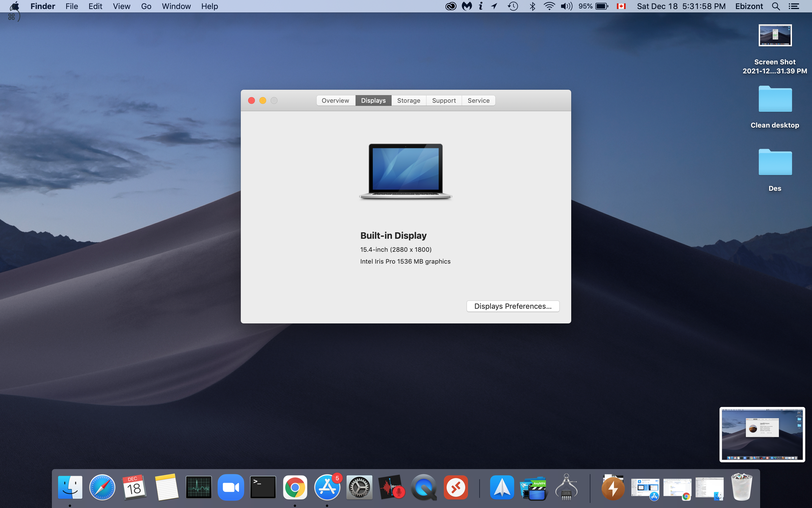812x508 pixels.
Task: Open the minimized Chrome window in Dock
Action: click(678, 489)
